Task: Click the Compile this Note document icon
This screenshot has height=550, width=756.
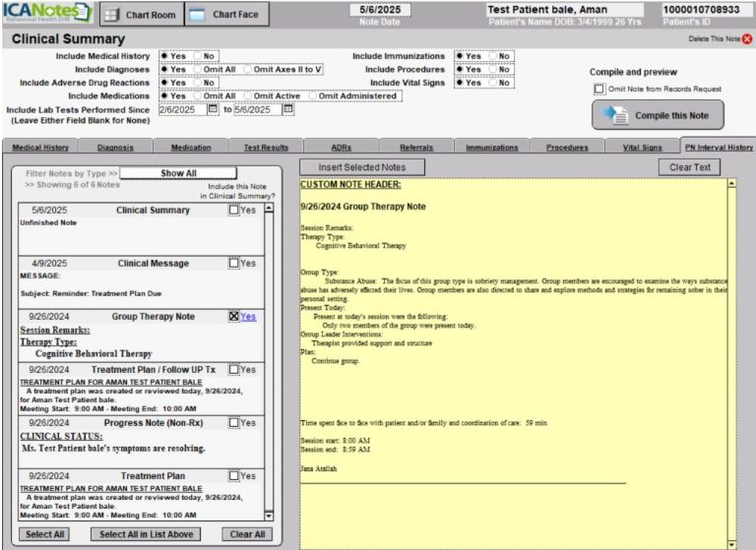Action: pyautogui.click(x=614, y=115)
